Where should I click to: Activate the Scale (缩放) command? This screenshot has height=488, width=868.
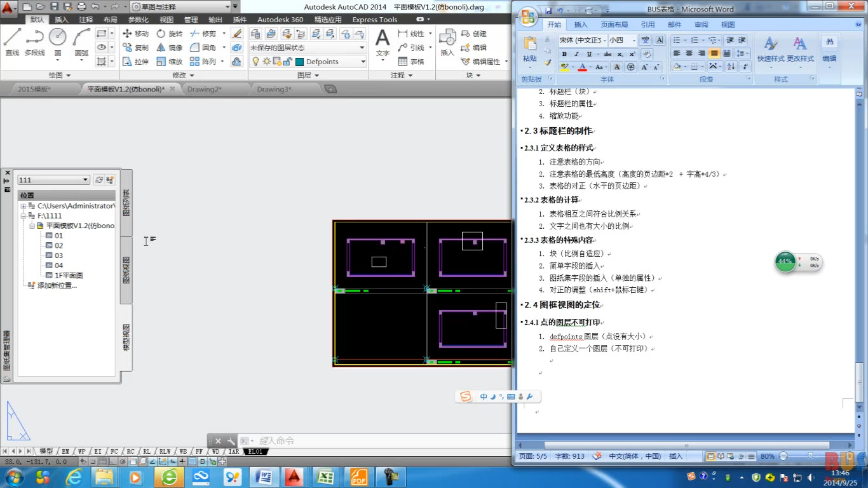(170, 62)
